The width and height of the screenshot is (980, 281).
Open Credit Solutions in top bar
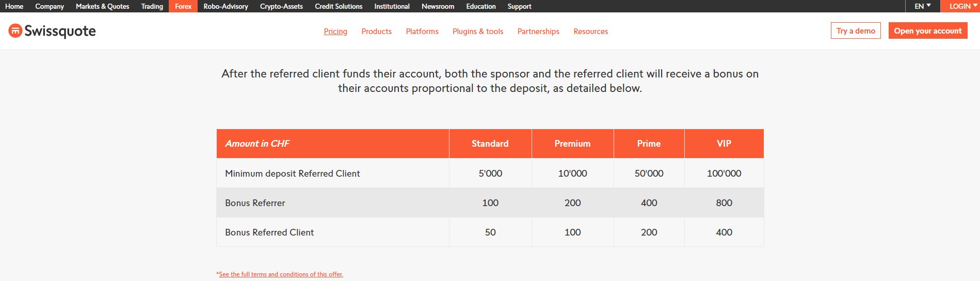[x=339, y=6]
